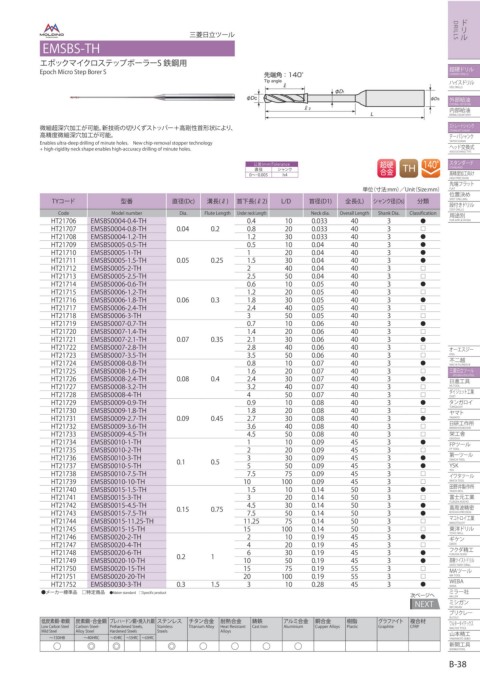Select the 山本精工 maker tab

(463, 635)
